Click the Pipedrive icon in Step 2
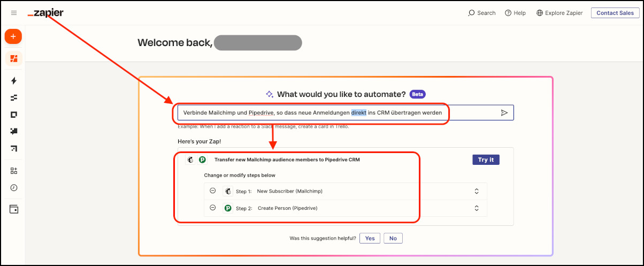 (x=228, y=208)
